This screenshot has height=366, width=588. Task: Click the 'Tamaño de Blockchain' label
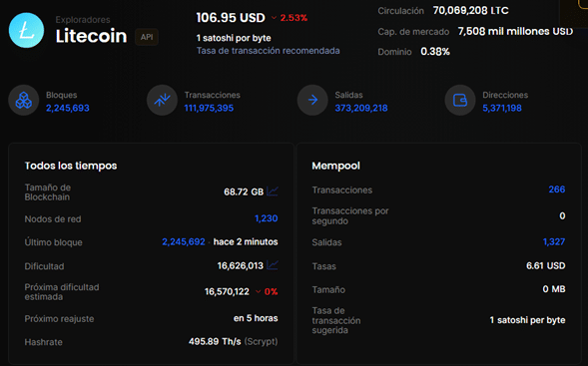click(x=48, y=192)
